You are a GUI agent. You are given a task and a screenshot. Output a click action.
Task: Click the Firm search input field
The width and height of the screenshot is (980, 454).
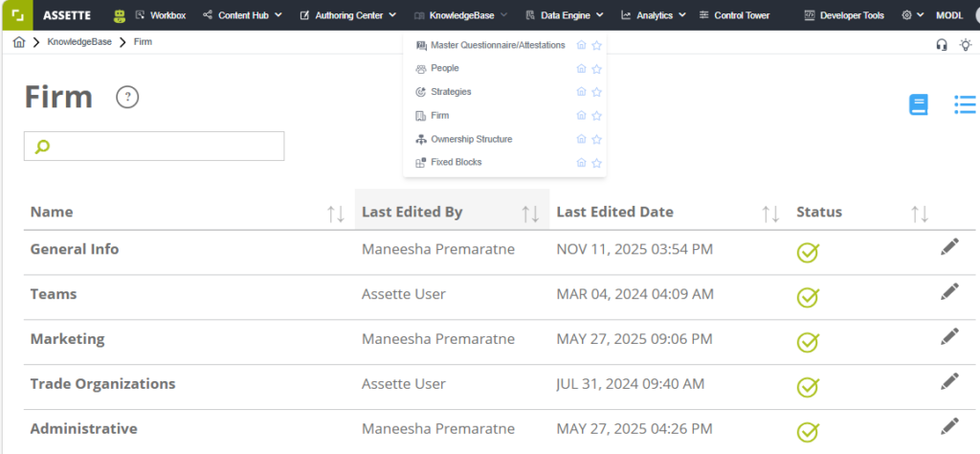coord(163,147)
